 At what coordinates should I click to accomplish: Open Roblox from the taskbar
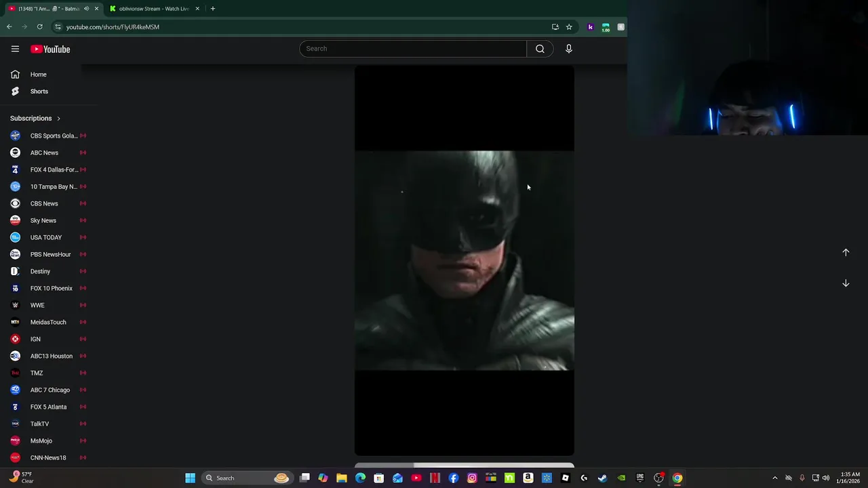coord(565,478)
